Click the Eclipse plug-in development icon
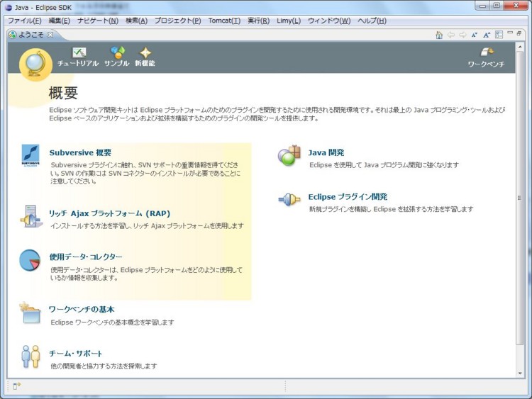This screenshot has height=399, width=532. (289, 200)
